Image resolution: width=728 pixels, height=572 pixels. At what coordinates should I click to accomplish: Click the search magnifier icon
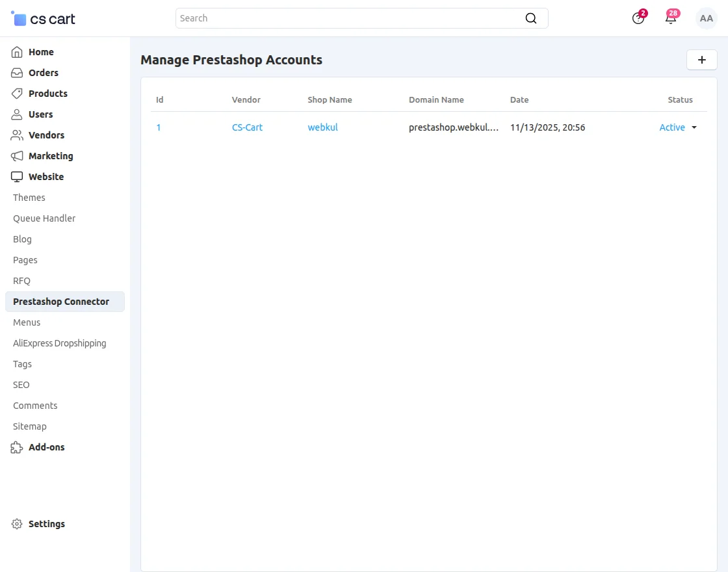click(x=531, y=18)
